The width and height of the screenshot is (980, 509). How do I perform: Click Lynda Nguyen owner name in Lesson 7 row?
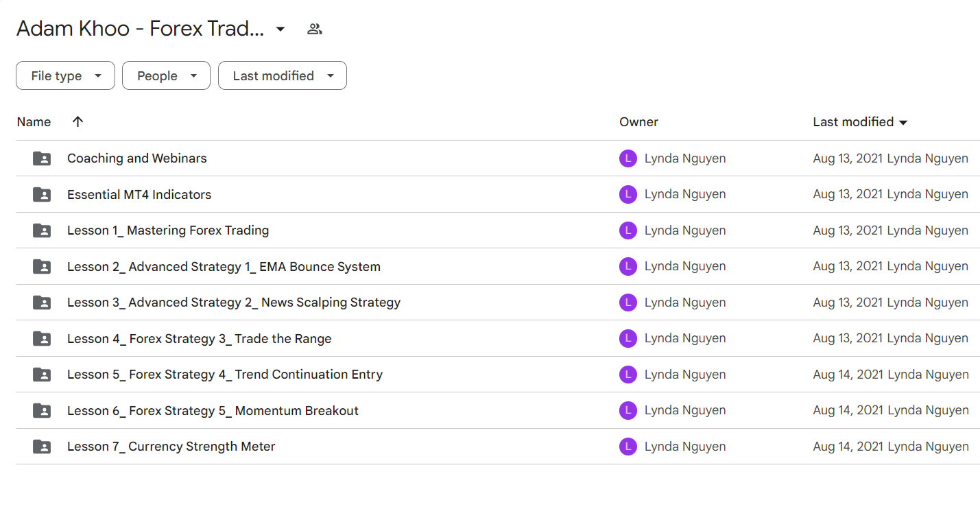[685, 447]
